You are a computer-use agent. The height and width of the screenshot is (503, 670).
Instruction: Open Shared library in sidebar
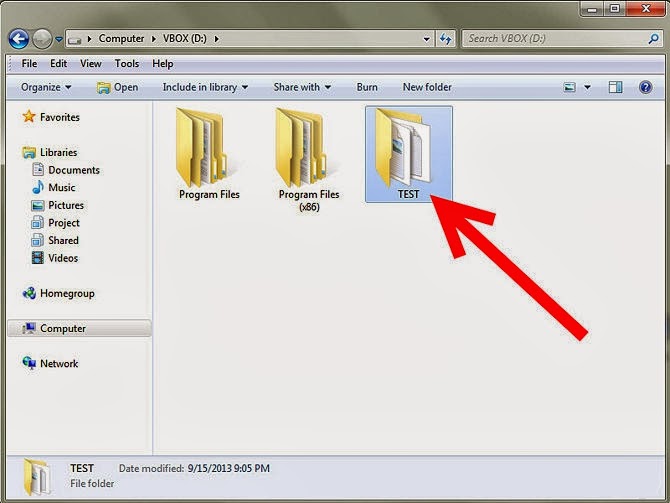(x=55, y=241)
